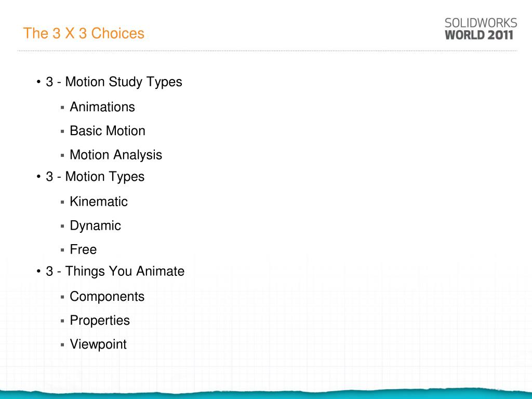Click the '3 - Things You Animate' heading
The image size is (532, 399).
coord(115,271)
